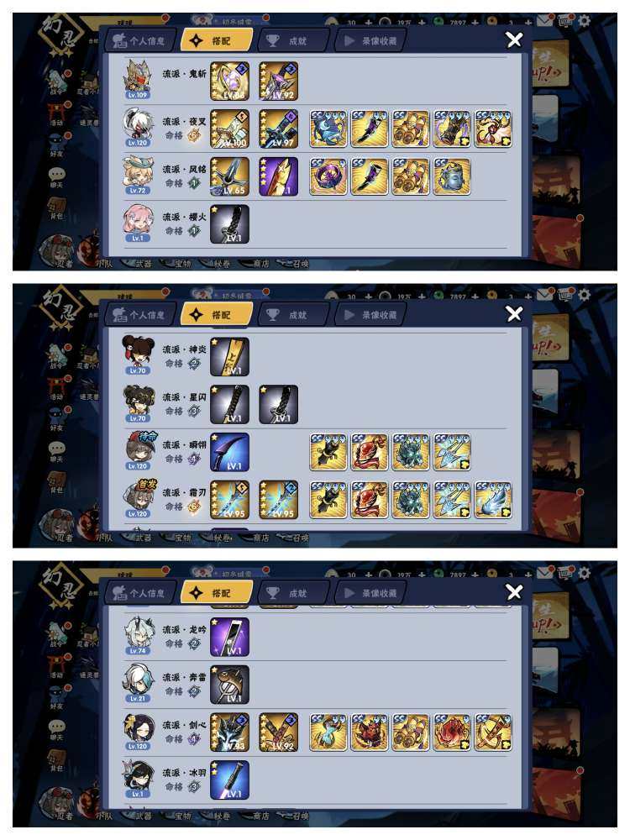630x840 pixels.
Task: Click the 奔雷 character avatar Lv.21
Action: pyautogui.click(x=138, y=683)
